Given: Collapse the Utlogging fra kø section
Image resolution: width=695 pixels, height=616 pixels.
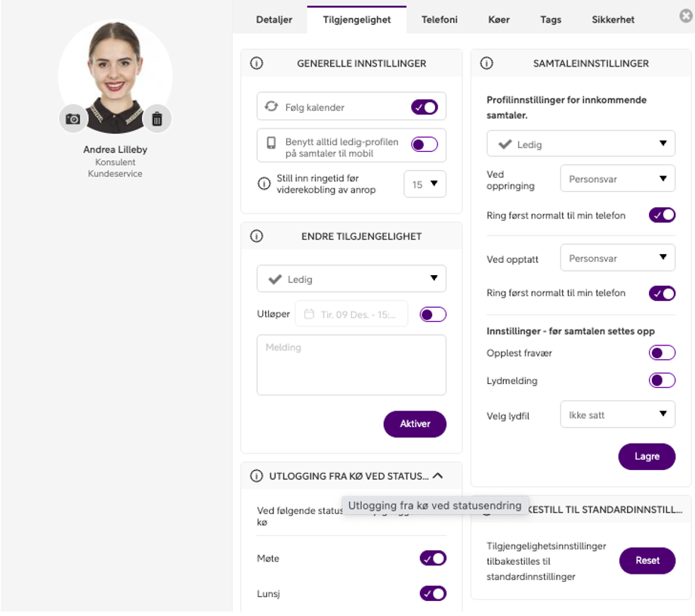Looking at the screenshot, I should tap(438, 476).
